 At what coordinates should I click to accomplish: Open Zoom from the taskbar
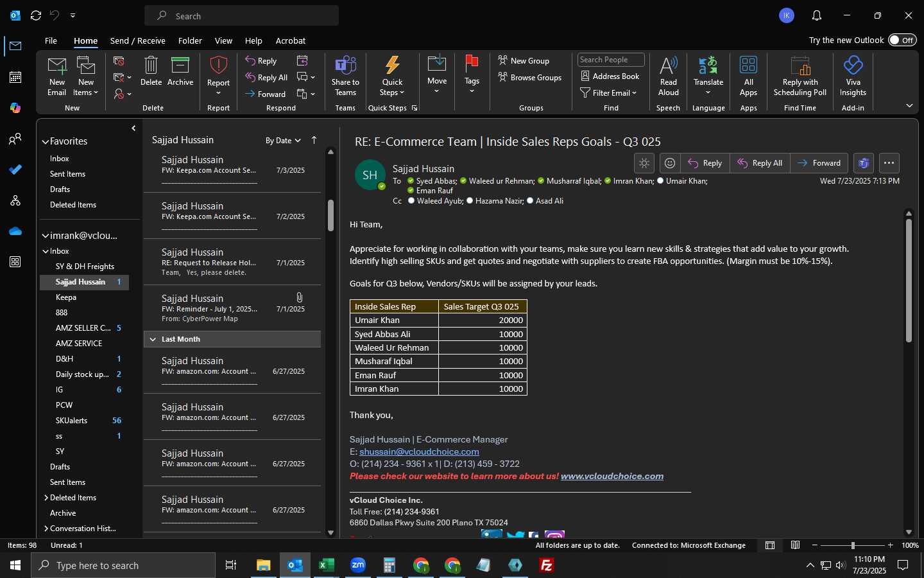[358, 565]
